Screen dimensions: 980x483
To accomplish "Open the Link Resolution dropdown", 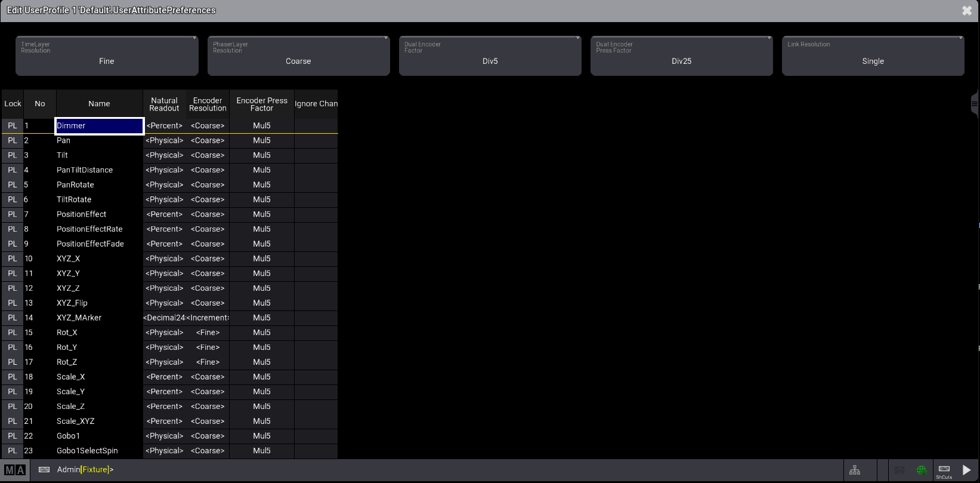I will click(x=873, y=56).
